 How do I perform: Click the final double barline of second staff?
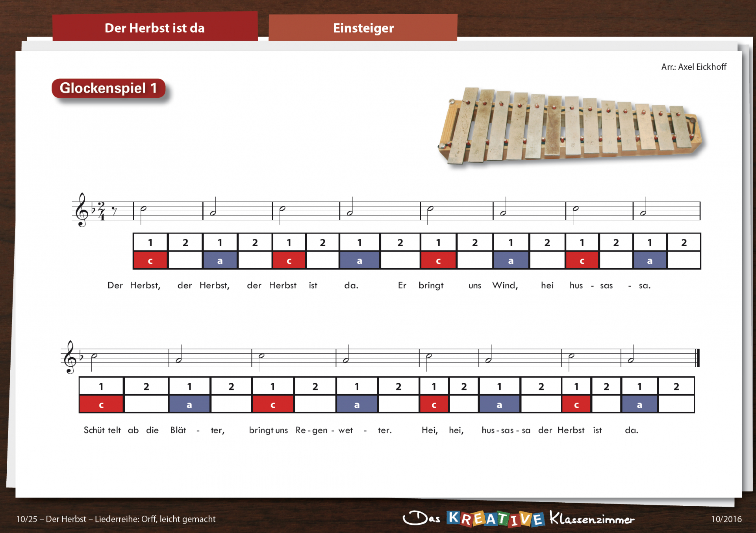697,358
